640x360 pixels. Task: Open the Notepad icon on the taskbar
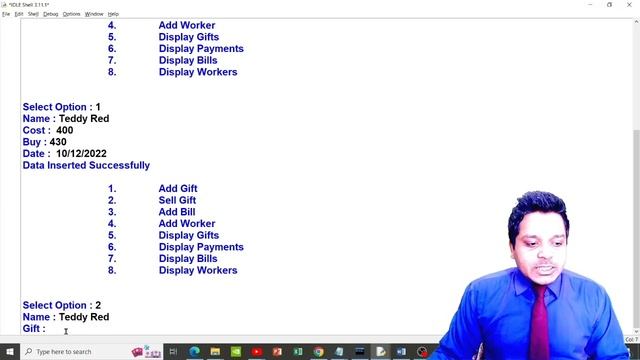(339, 351)
